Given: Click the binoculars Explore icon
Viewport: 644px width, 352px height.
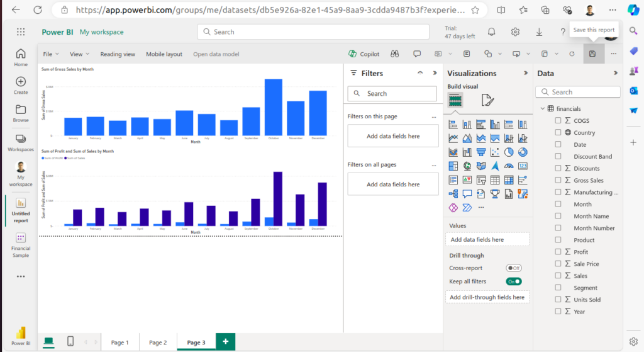Looking at the screenshot, I should (394, 54).
